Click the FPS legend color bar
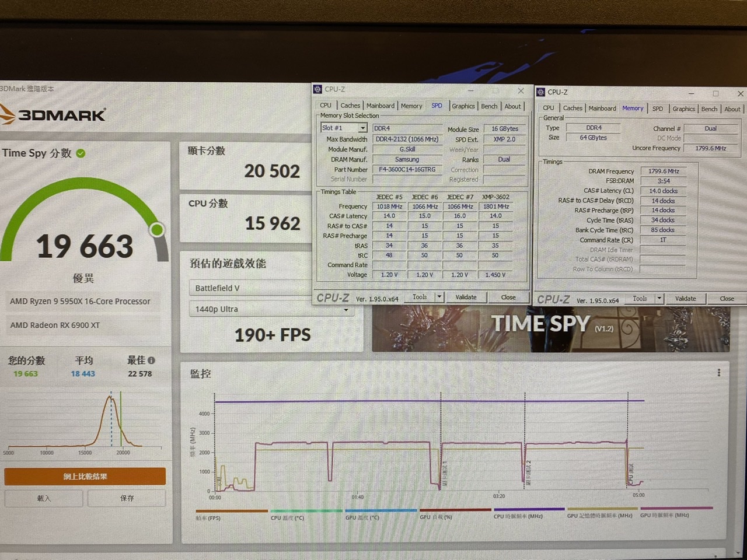 pyautogui.click(x=231, y=510)
